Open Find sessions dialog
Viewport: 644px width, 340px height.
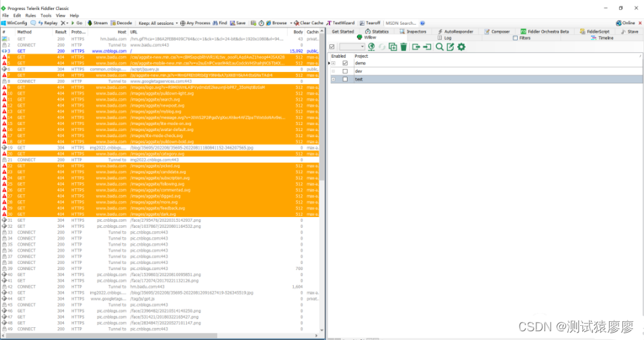220,23
